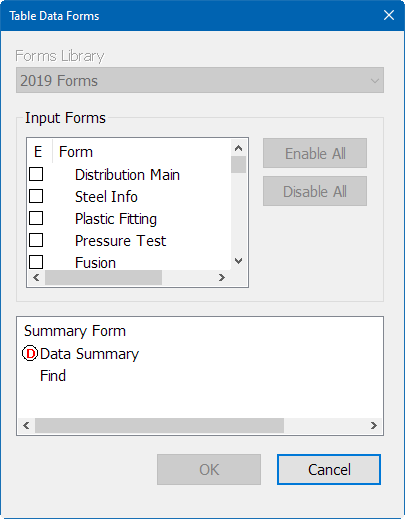The height and width of the screenshot is (519, 405).
Task: Enable the Fusion form checkbox
Action: pos(36,262)
